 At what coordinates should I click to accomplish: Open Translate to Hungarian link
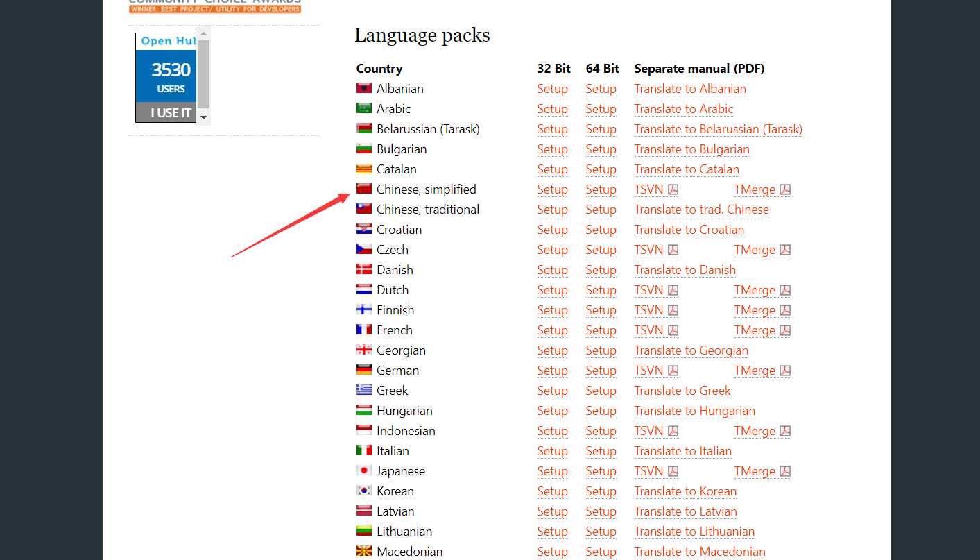coord(694,411)
